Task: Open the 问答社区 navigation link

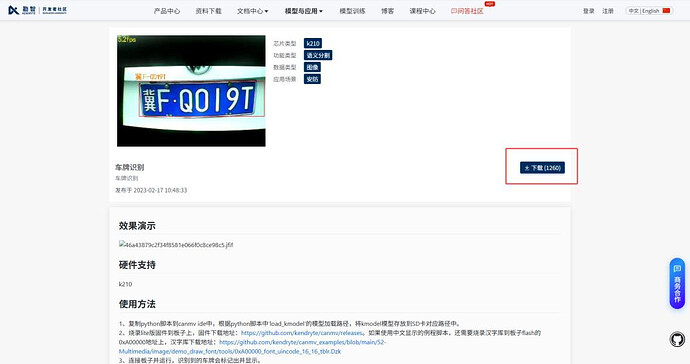Action: click(x=467, y=11)
